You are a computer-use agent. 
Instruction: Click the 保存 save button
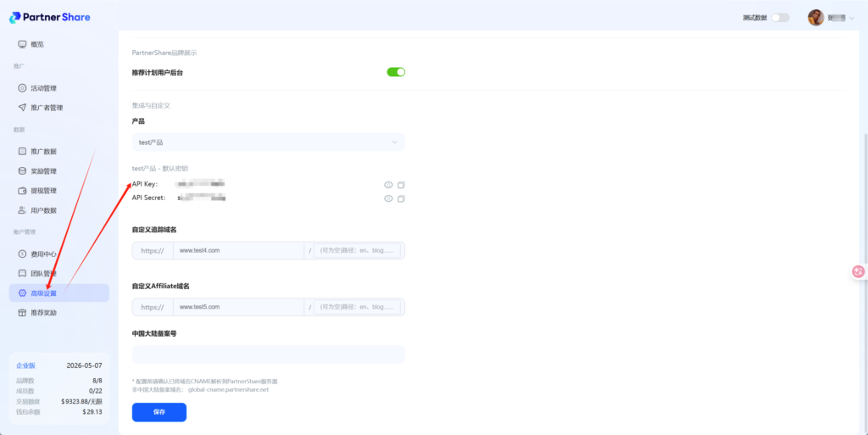coord(159,412)
